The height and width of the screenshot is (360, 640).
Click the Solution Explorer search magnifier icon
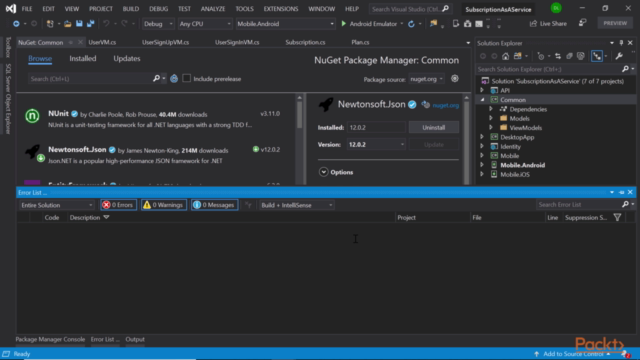(625, 69)
